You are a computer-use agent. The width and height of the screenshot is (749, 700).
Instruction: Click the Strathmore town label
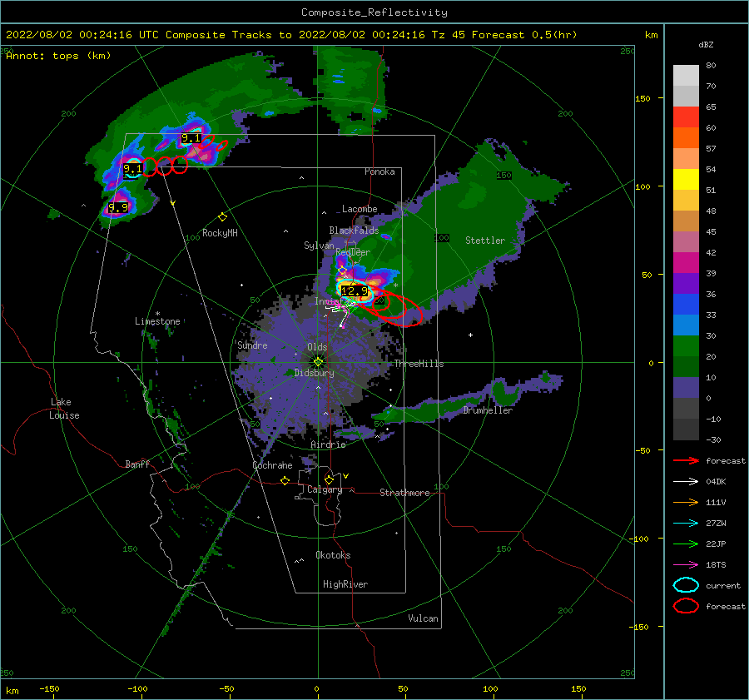pos(404,493)
